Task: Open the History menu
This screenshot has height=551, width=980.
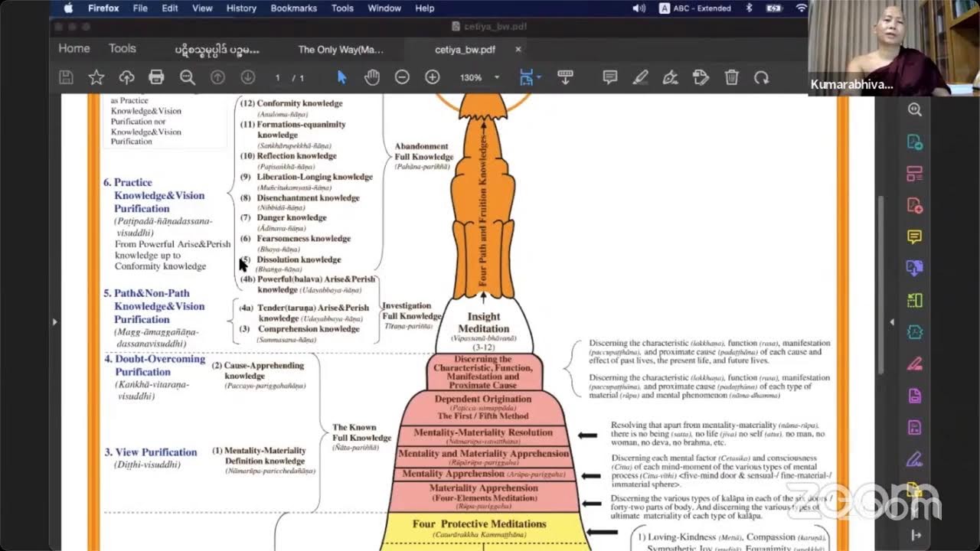Action: [241, 8]
